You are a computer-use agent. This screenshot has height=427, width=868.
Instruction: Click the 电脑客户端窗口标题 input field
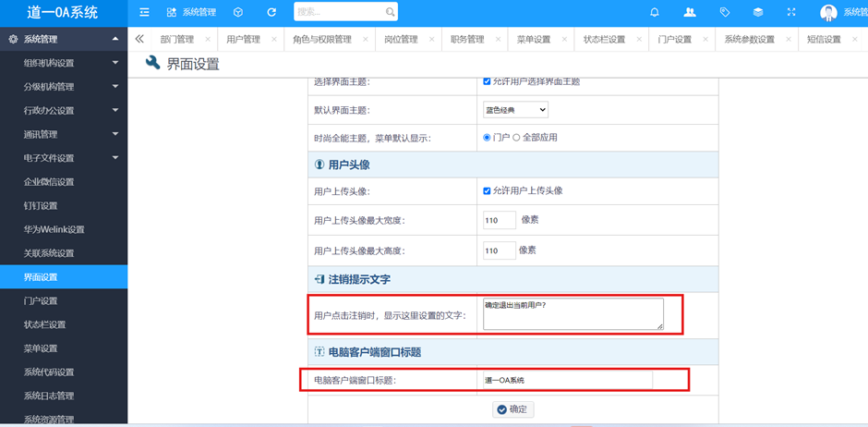click(x=567, y=381)
